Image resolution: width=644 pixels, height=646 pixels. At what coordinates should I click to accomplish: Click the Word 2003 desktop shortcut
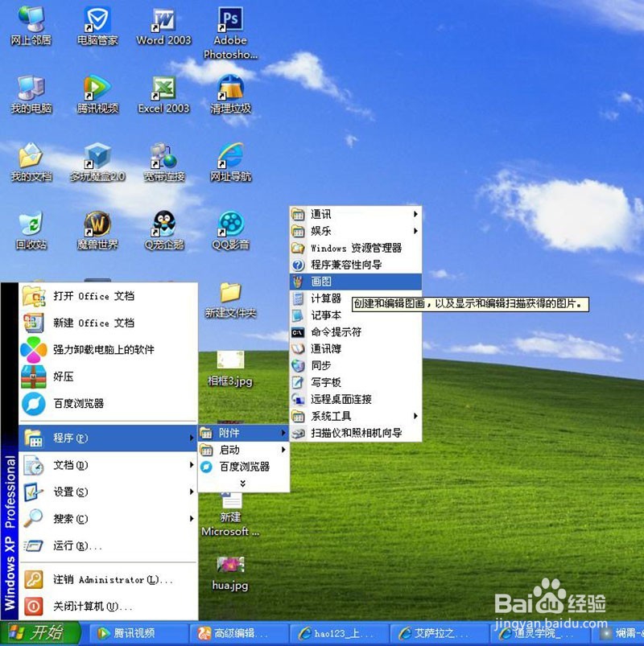163,26
